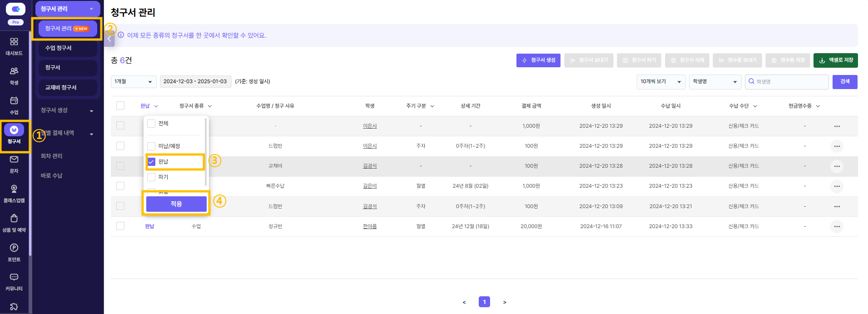Open the 학생 students sidebar icon

[x=14, y=71]
